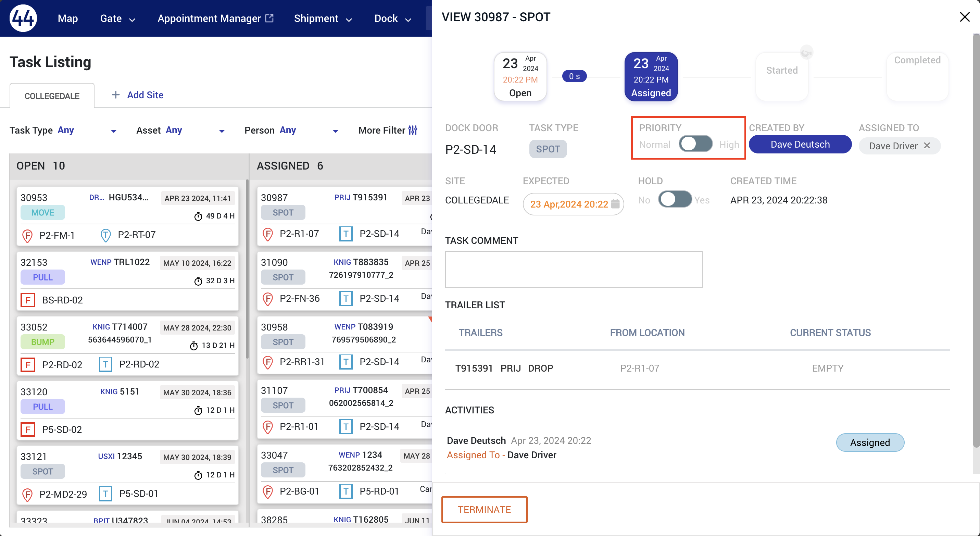Click the Assigned status badge in Activities
This screenshot has width=980, height=536.
tap(870, 442)
